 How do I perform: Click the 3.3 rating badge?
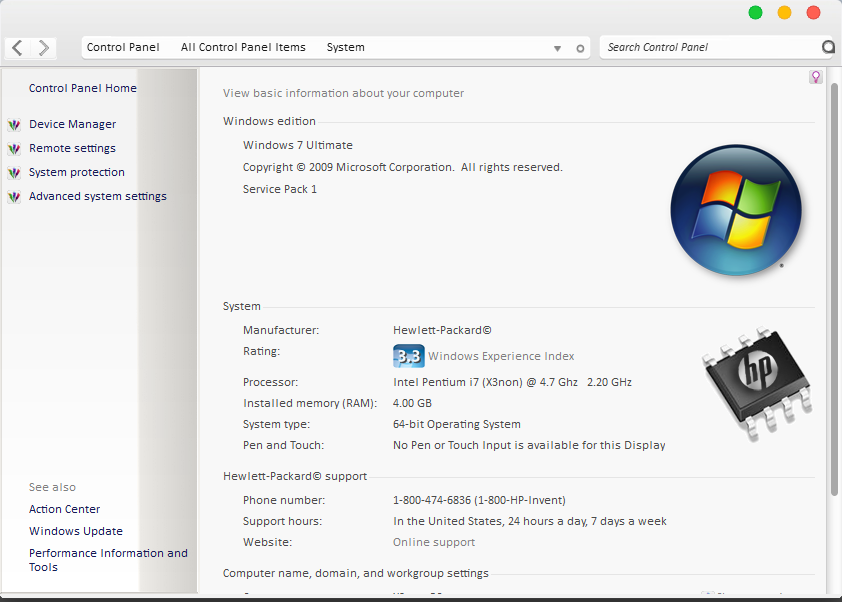tap(409, 356)
